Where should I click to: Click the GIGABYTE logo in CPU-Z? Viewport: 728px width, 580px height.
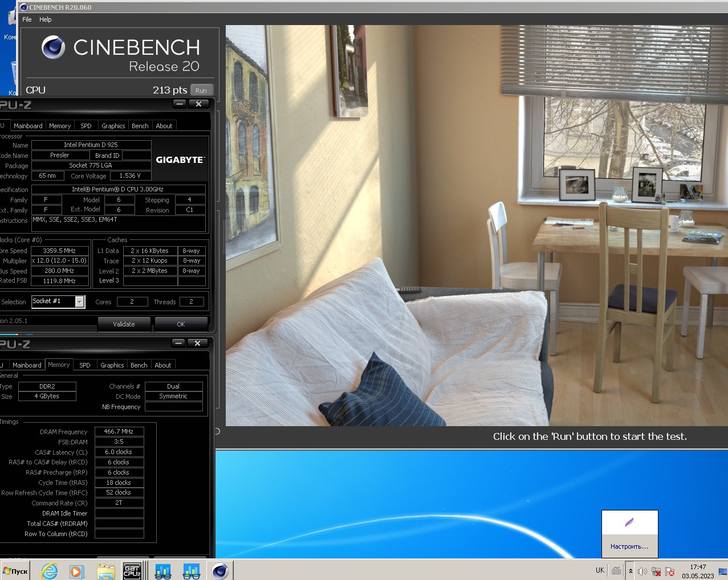[180, 160]
